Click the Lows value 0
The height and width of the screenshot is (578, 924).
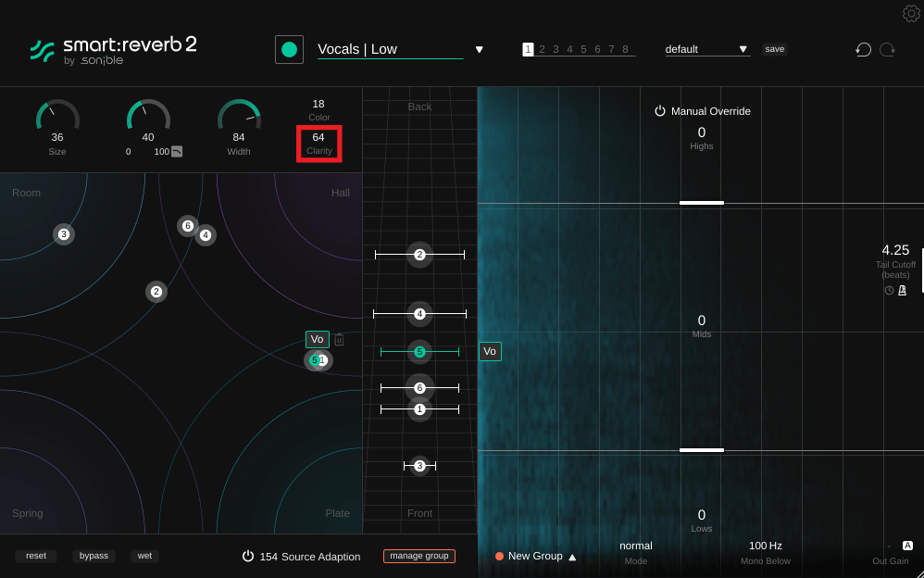(x=701, y=515)
